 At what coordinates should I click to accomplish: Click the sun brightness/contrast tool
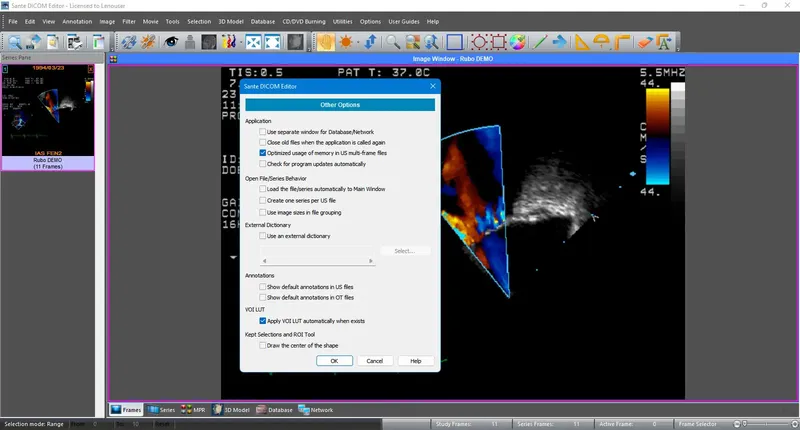click(345, 42)
